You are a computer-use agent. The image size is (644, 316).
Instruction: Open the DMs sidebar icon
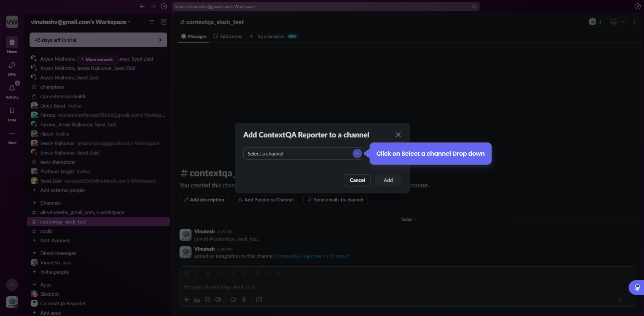point(12,65)
